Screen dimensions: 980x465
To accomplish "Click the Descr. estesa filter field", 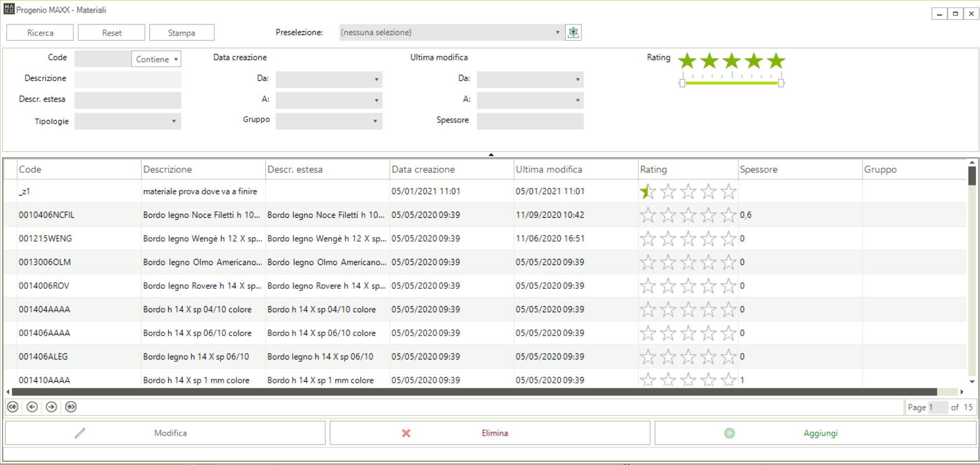I will 128,100.
